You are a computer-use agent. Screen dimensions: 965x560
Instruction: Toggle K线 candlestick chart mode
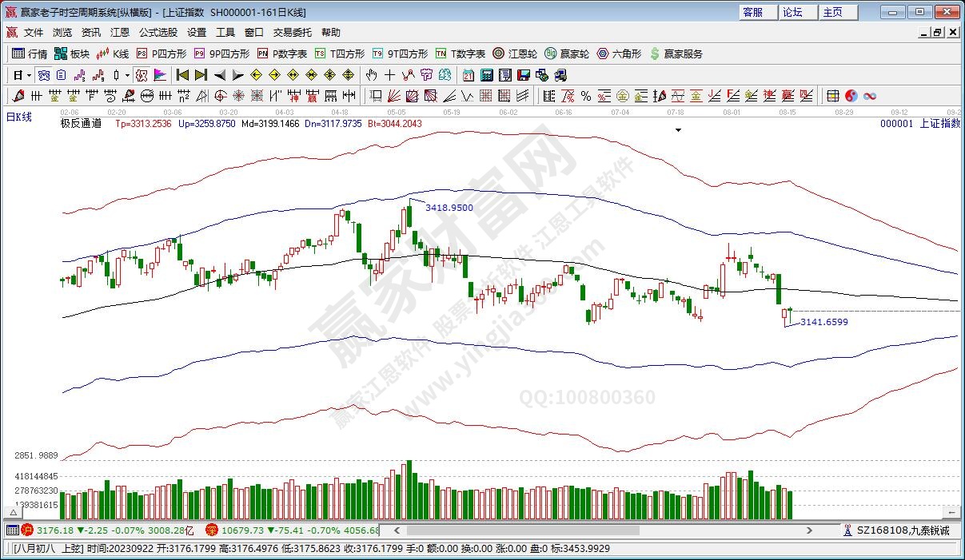112,54
